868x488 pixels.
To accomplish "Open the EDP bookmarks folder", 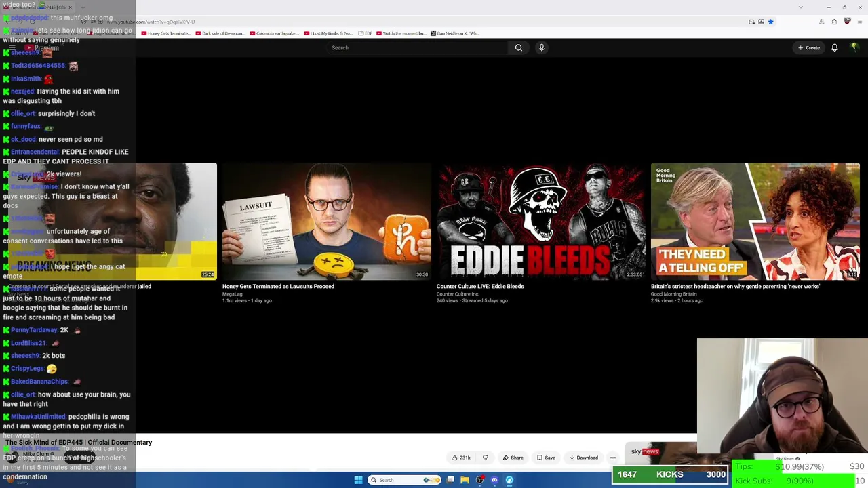I will coord(366,33).
